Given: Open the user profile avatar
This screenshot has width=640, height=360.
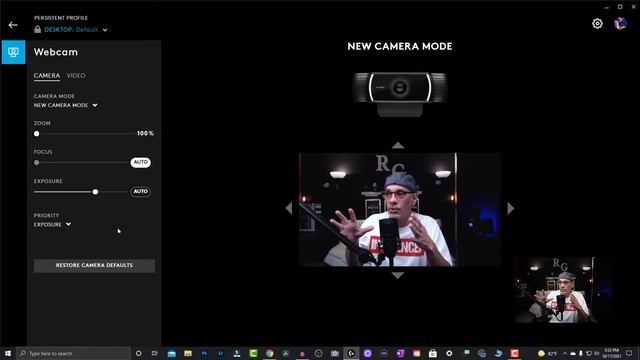Looking at the screenshot, I should (620, 24).
